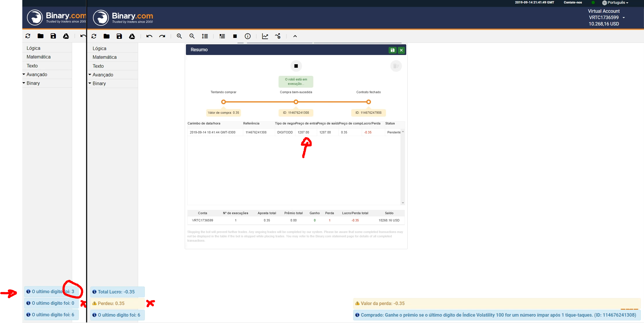This screenshot has width=644, height=323.
Task: Click the rearrange blocks vertically icon
Action: 205,36
